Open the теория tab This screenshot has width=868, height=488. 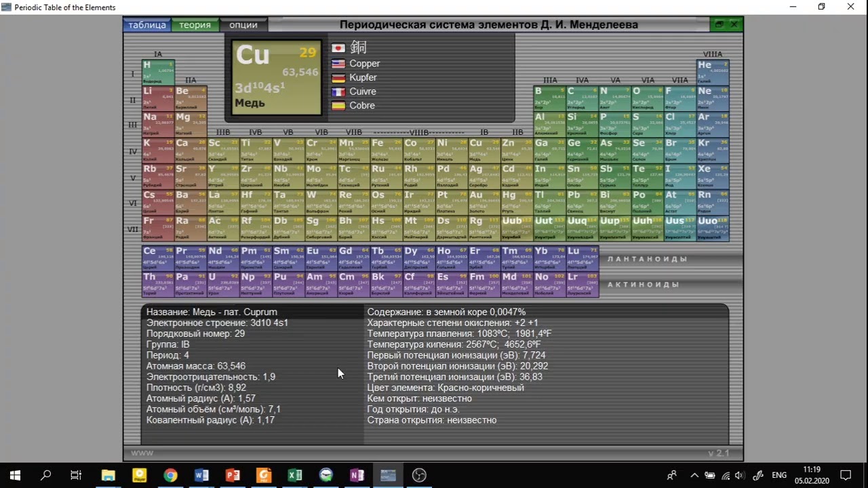(195, 25)
